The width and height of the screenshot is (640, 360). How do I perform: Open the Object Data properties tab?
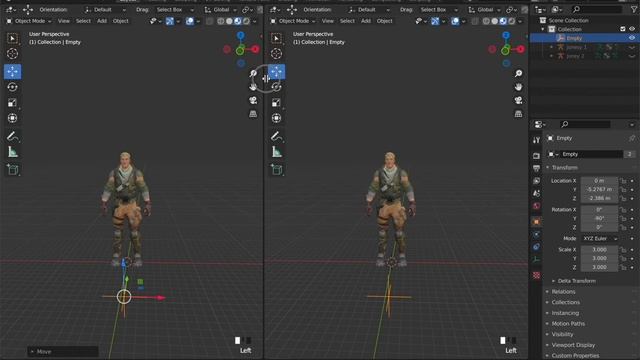point(536,260)
